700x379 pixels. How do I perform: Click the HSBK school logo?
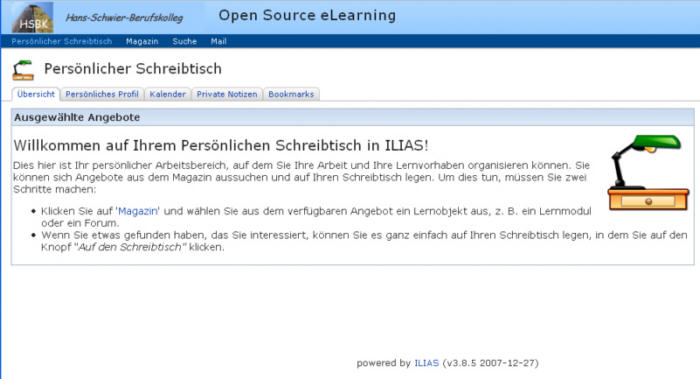pos(33,17)
